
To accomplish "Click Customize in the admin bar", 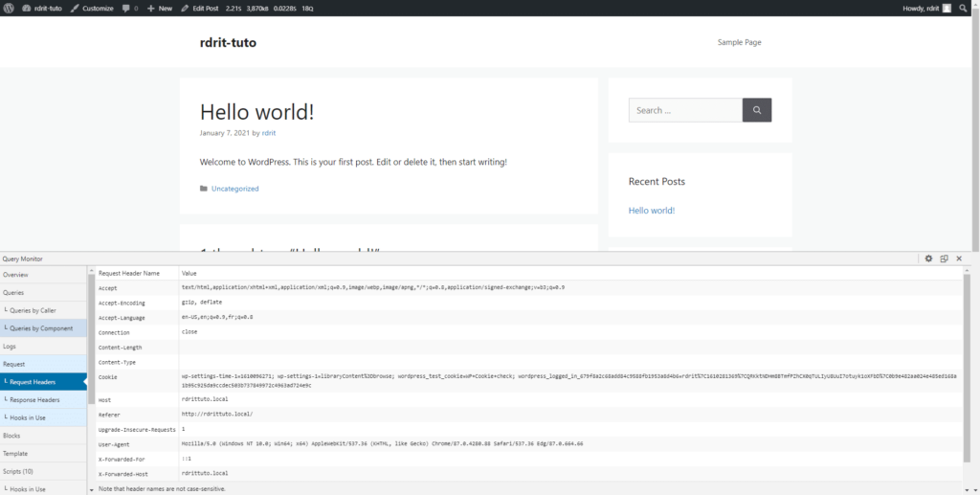I will pos(92,8).
